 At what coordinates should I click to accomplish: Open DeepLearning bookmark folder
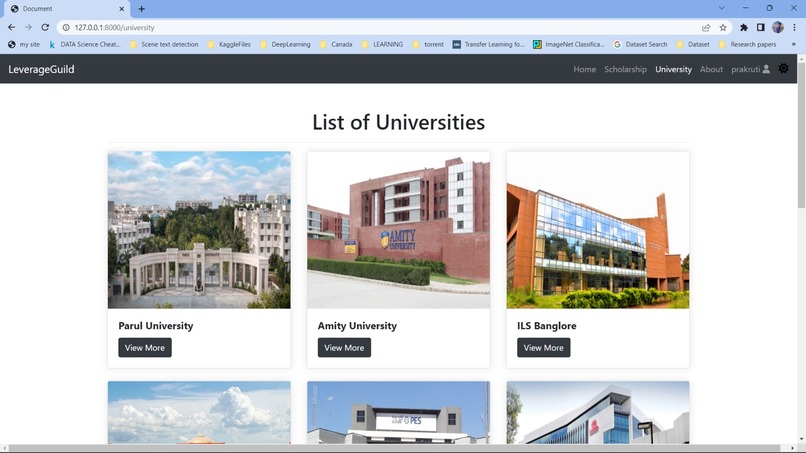[x=285, y=44]
